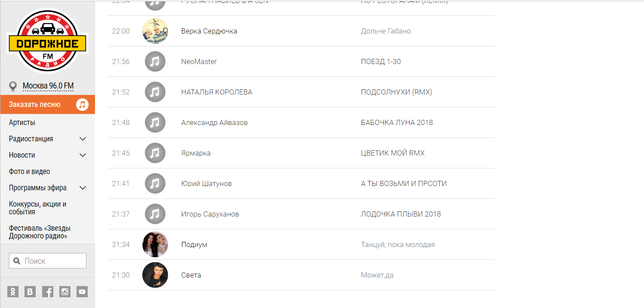Click the music note icon on Заказать песню
Viewport: 644px width, 308px height.
point(83,104)
